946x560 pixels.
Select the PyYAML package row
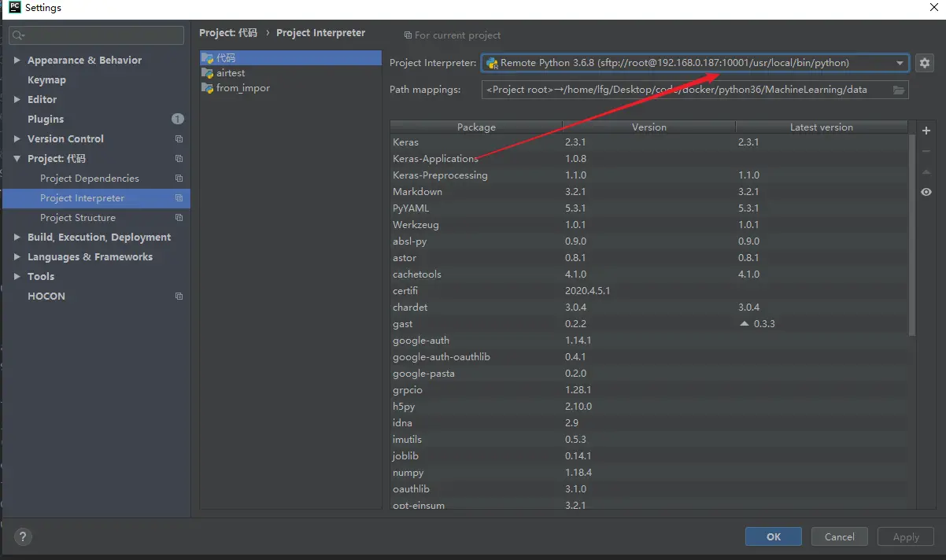[649, 208]
